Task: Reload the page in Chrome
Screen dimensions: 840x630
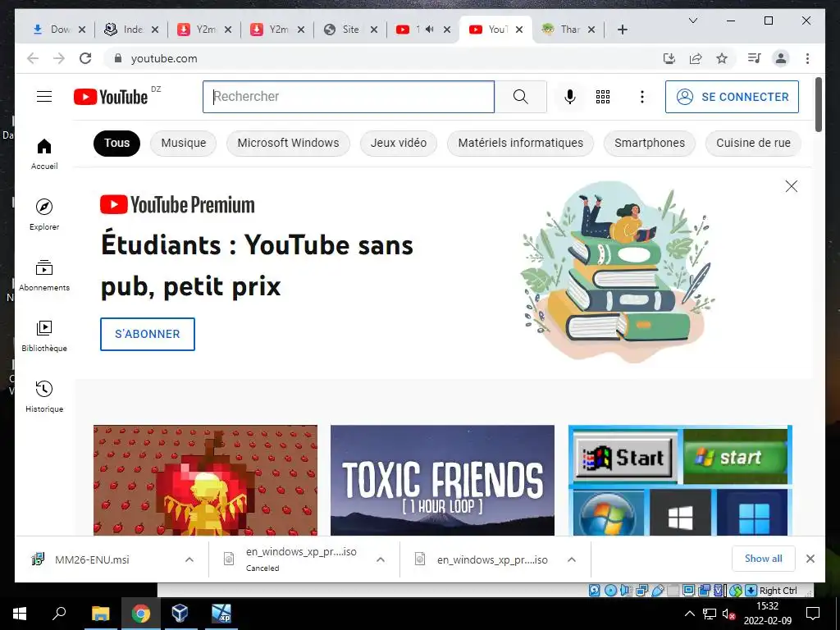Action: (x=85, y=58)
